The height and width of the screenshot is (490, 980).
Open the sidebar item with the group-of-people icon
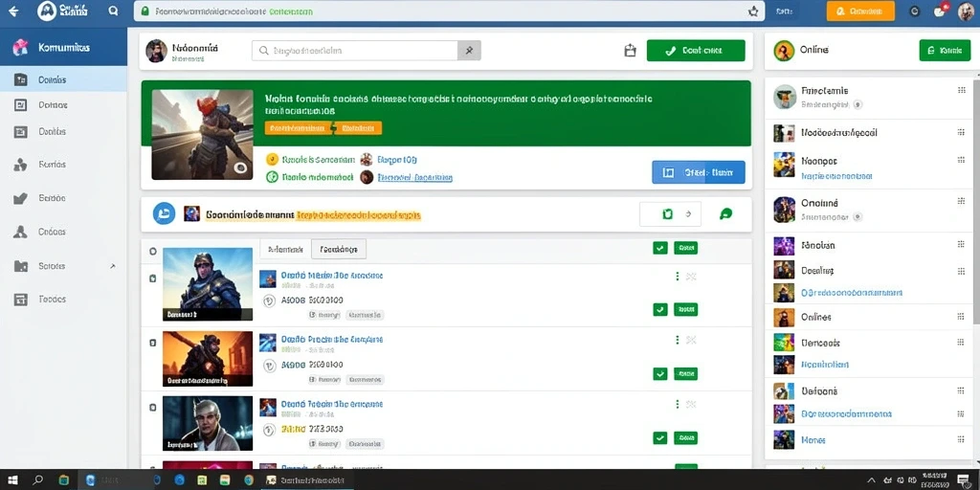[x=63, y=165]
